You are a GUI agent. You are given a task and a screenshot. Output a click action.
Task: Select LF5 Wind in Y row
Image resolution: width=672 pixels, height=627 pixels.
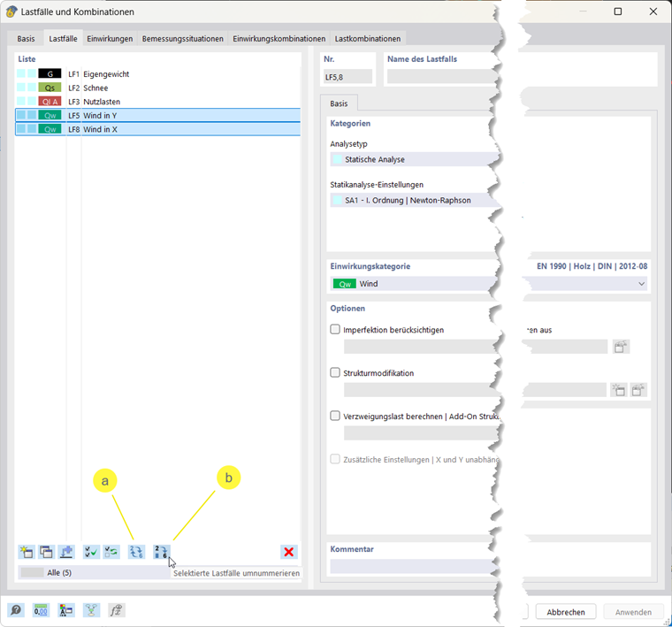157,115
